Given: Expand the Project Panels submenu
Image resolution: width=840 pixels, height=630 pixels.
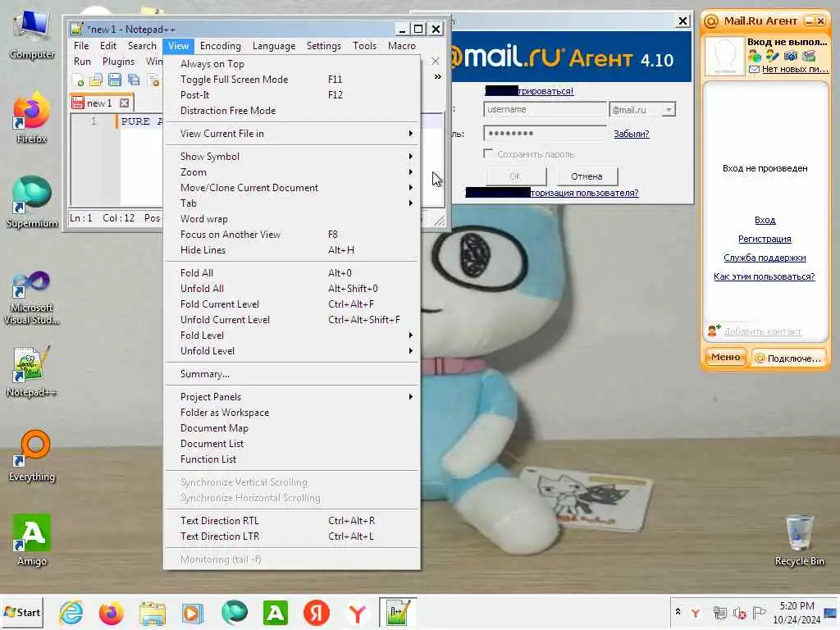Looking at the screenshot, I should pos(291,397).
